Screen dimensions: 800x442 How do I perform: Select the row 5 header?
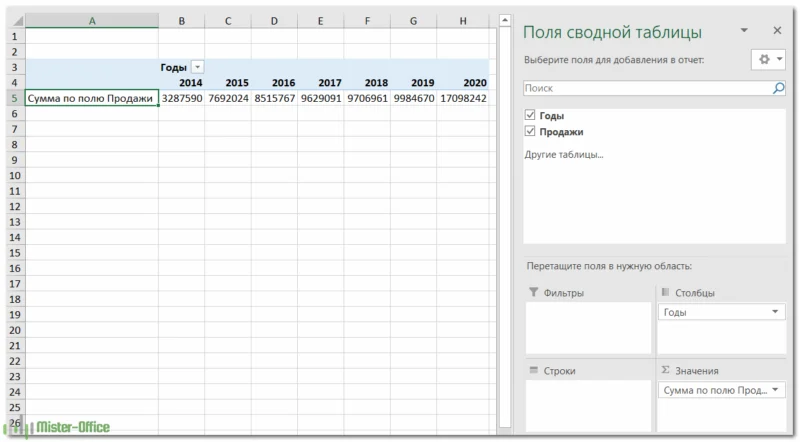pos(14,98)
